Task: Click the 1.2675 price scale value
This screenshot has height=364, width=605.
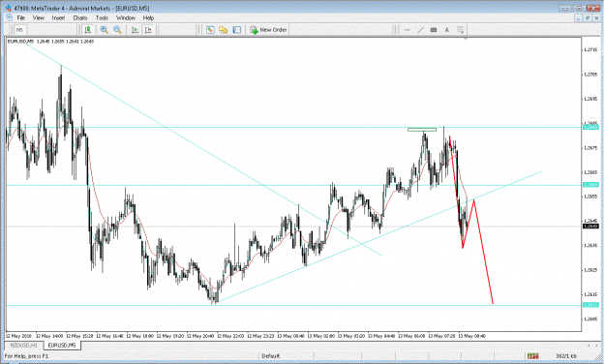Action: (590, 148)
